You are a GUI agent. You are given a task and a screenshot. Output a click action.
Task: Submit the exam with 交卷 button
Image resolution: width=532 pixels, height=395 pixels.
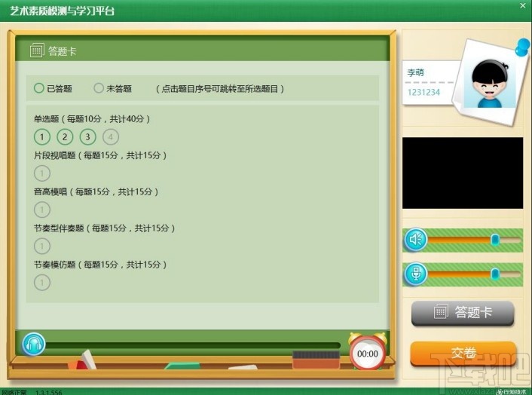[x=463, y=353]
